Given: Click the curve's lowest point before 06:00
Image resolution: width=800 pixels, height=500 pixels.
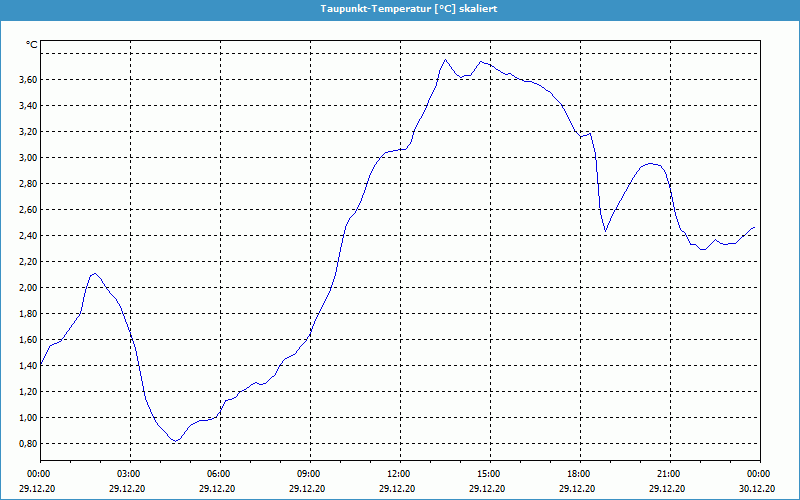Looking at the screenshot, I should tap(175, 441).
